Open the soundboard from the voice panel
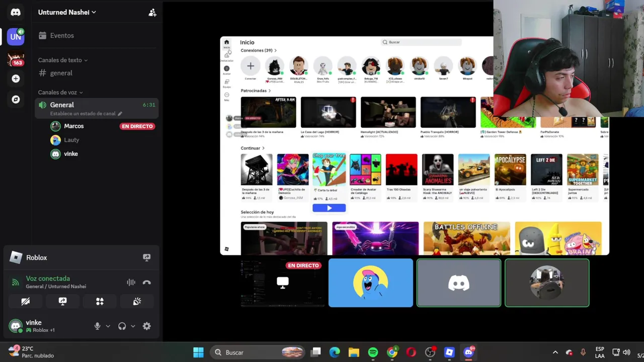This screenshot has height=362, width=644. (137, 301)
